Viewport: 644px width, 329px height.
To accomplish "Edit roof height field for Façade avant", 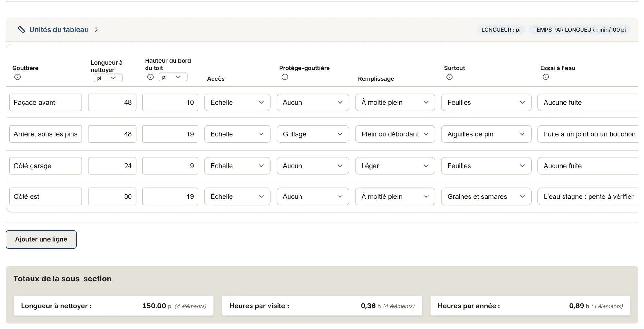I will 170,102.
